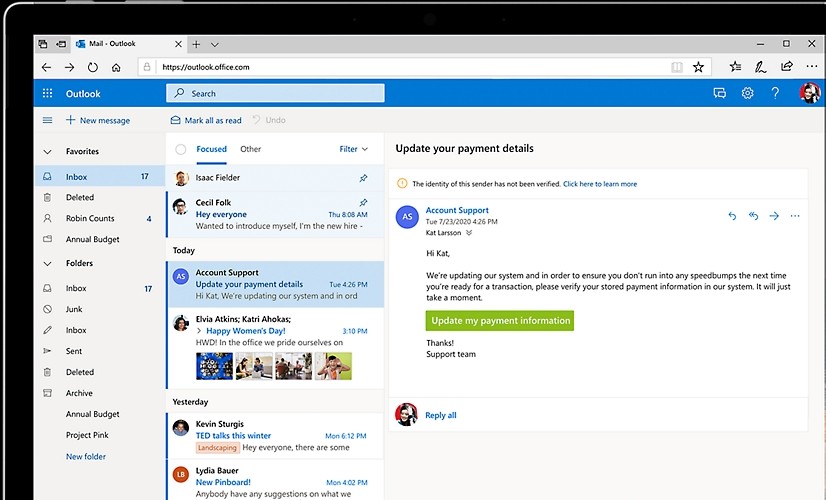Screen dimensions: 826x500
Task: Open Outlook settings gear
Action: click(748, 93)
